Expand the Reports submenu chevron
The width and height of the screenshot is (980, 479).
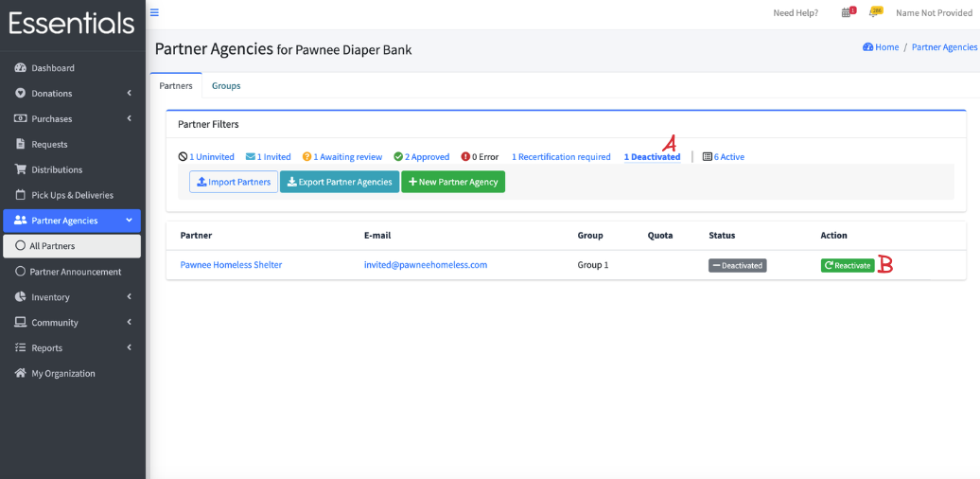(130, 347)
